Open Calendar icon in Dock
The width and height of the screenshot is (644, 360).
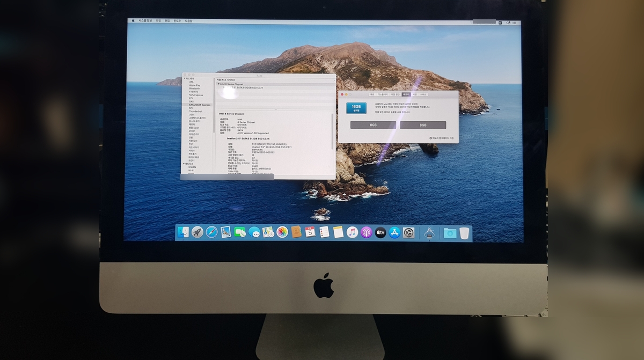point(310,232)
